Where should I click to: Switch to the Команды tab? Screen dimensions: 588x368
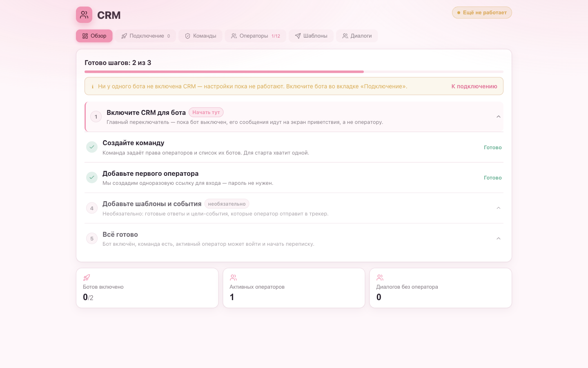click(x=200, y=36)
